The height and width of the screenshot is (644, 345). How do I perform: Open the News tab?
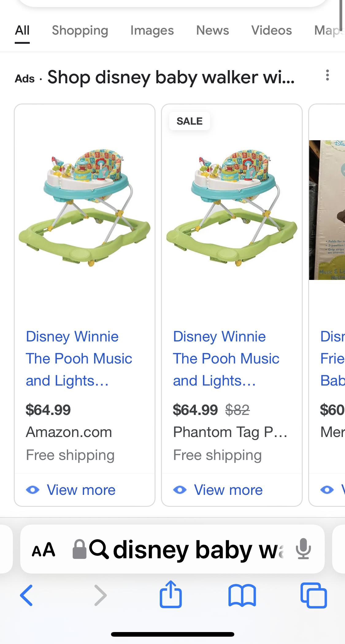213,30
